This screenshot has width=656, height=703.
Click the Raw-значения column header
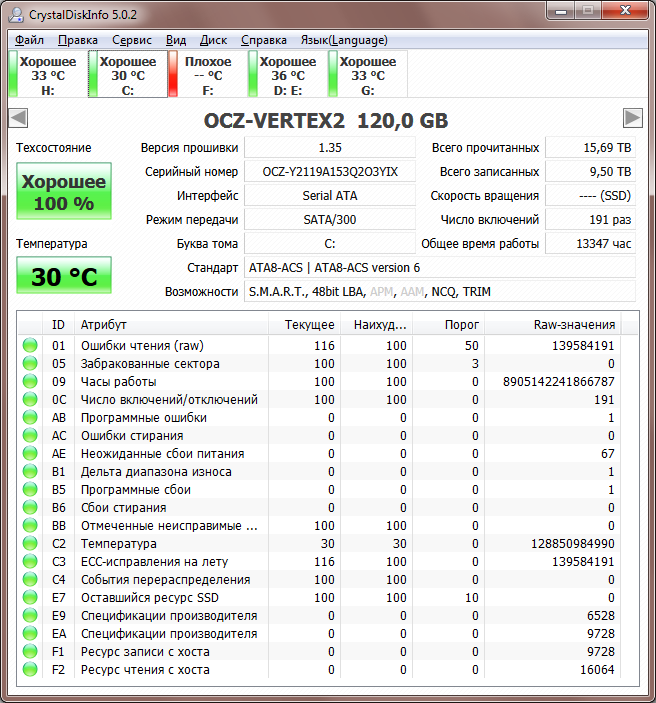coord(552,325)
